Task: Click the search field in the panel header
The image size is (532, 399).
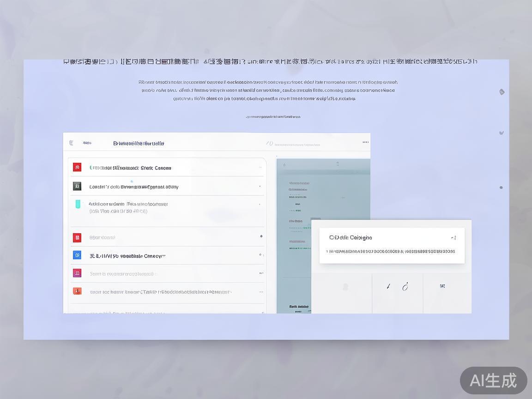Action: pos(296,145)
